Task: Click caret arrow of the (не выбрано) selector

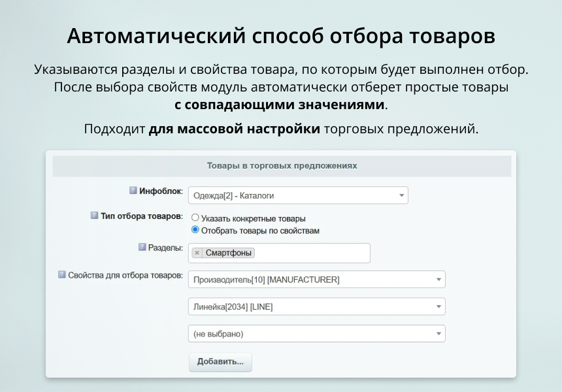Action: point(438,333)
